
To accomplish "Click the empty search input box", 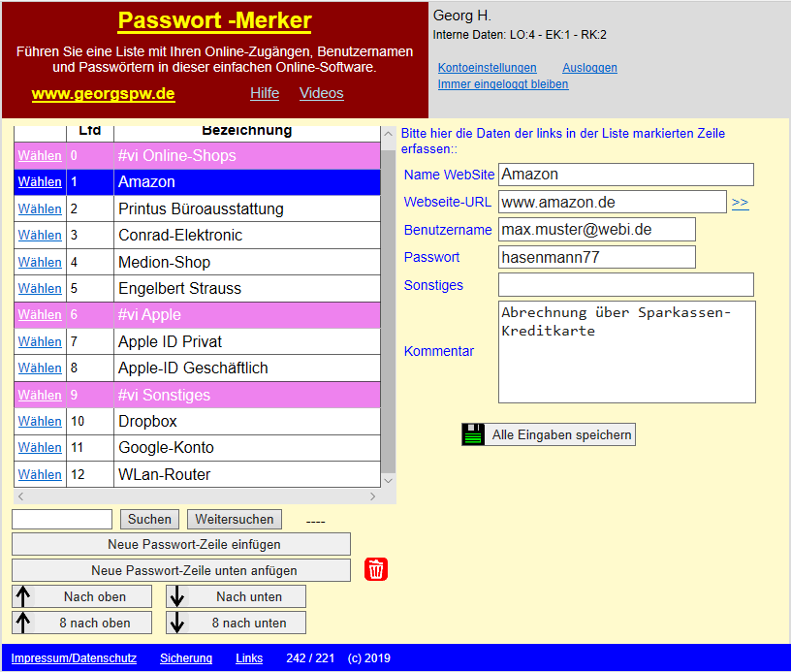I will point(61,519).
